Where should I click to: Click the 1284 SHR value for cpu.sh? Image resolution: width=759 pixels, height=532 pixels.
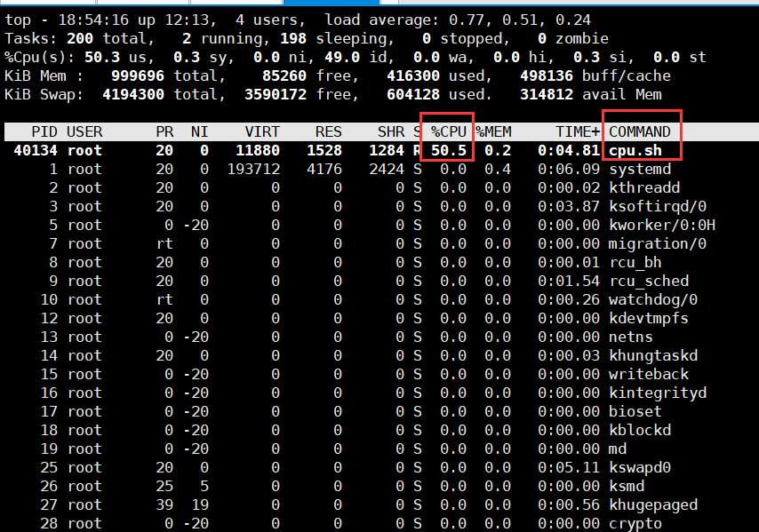point(387,150)
